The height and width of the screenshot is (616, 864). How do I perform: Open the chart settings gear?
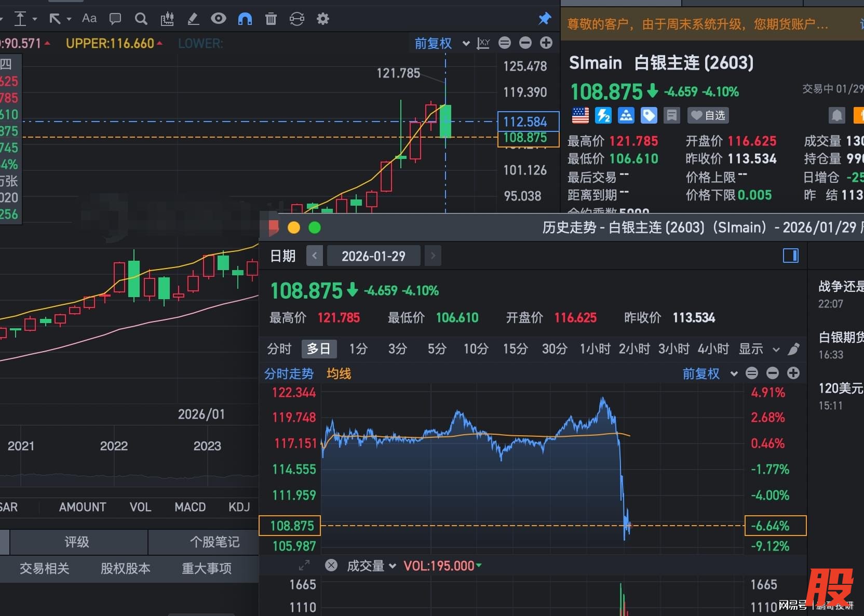pos(323,19)
